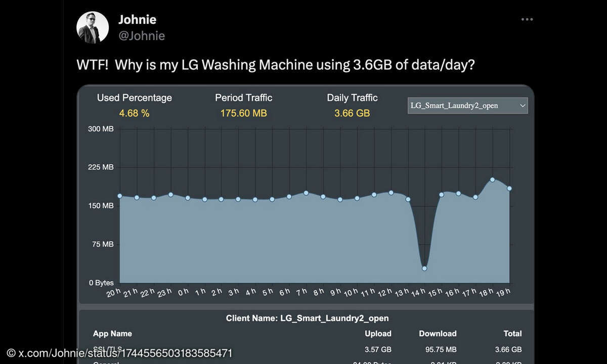Pick the chart data point above 23h
Image resolution: width=607 pixels, height=364 pixels.
pos(171,194)
